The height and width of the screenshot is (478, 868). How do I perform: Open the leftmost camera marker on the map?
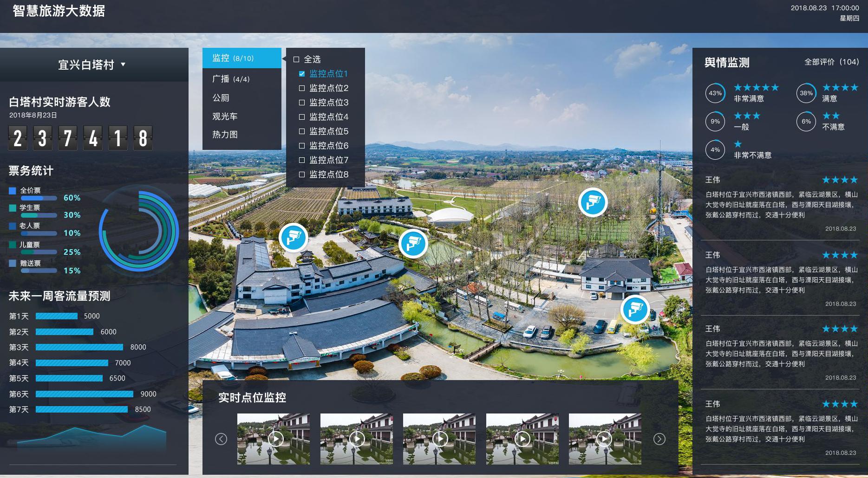pyautogui.click(x=293, y=238)
